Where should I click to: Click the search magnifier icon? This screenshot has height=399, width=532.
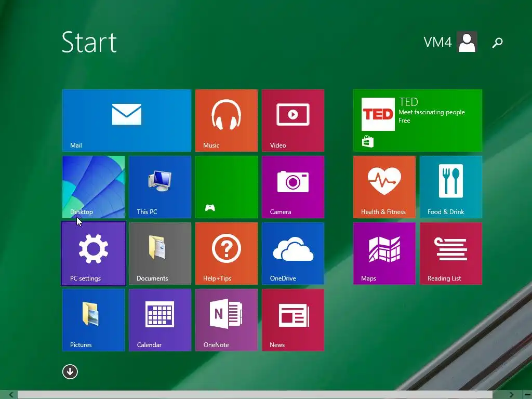point(497,43)
